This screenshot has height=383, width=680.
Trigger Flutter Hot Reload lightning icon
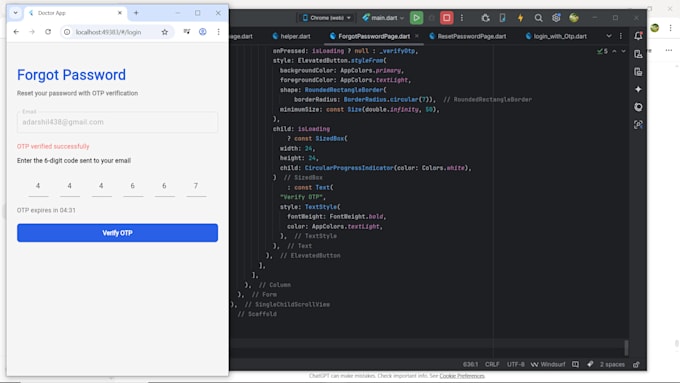coord(520,18)
